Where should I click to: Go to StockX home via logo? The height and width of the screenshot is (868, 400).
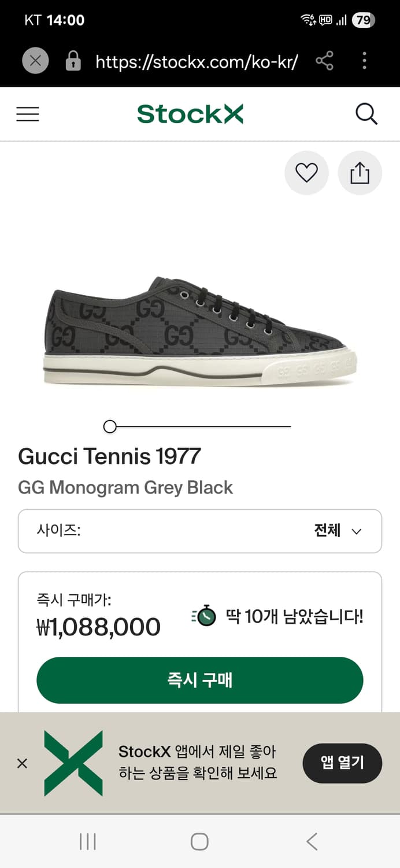click(190, 114)
